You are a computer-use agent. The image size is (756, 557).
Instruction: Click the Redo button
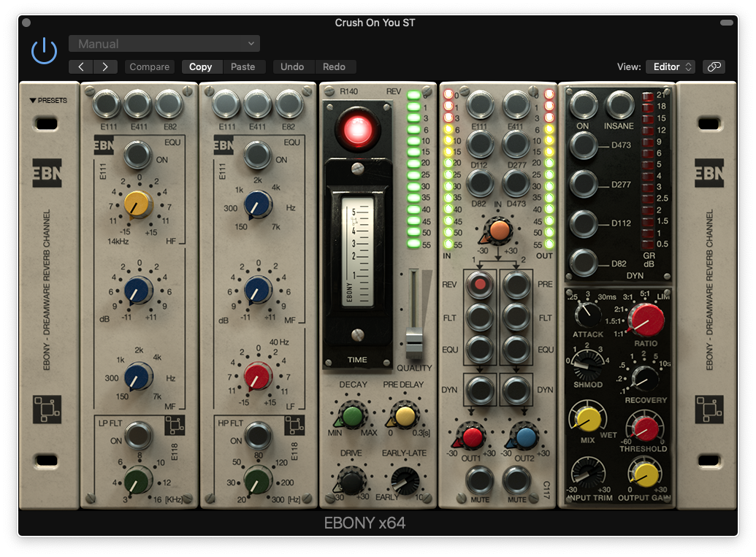[x=334, y=67]
